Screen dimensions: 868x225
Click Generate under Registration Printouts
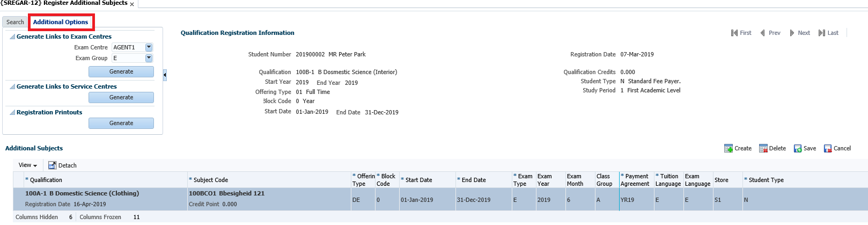click(x=121, y=123)
